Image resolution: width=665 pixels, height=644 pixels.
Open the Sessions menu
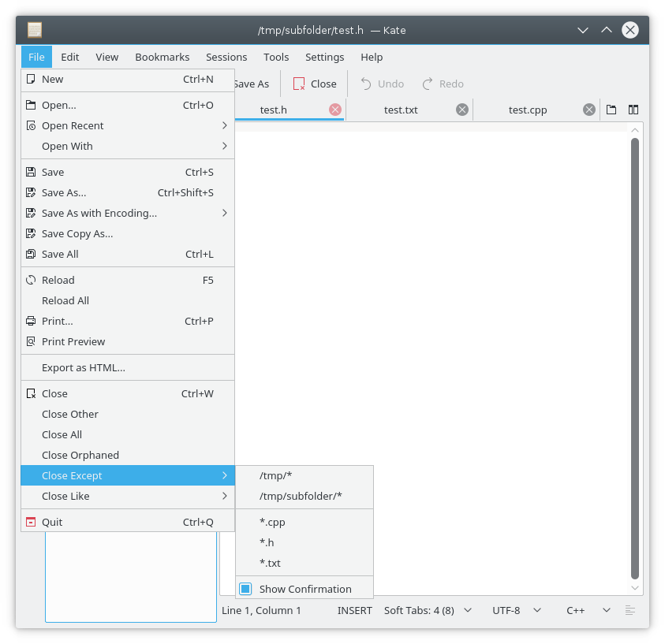point(226,57)
